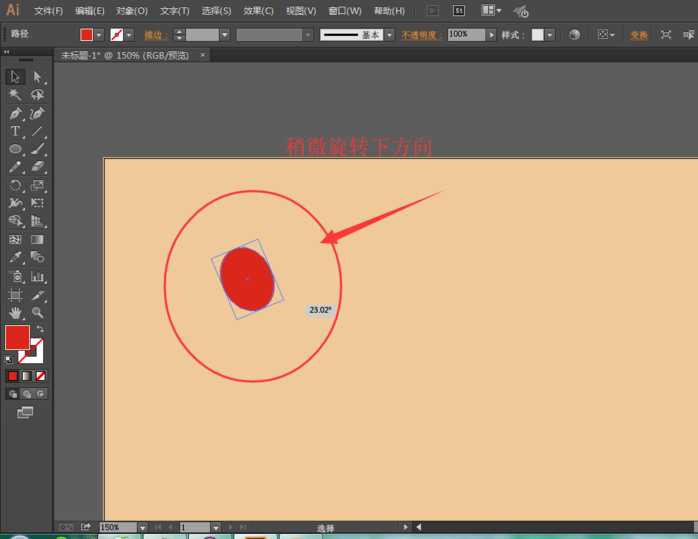Click the 不透明度 opacity link
This screenshot has width=698, height=539.
[x=421, y=34]
